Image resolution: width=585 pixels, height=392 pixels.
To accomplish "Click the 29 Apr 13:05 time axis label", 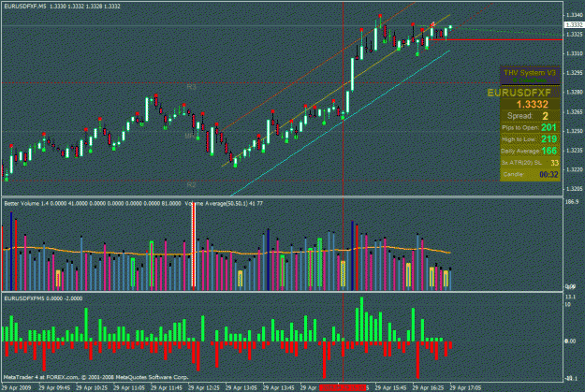I will click(x=241, y=388).
